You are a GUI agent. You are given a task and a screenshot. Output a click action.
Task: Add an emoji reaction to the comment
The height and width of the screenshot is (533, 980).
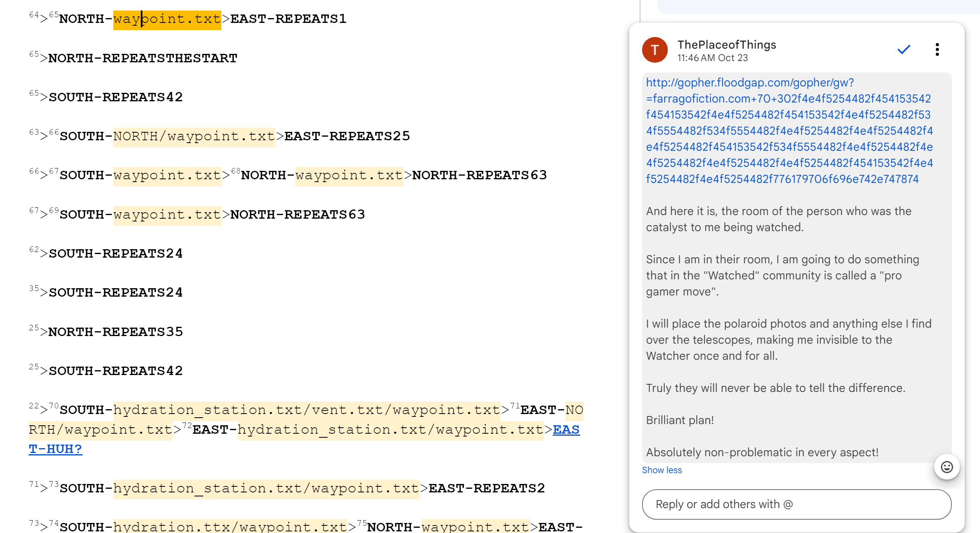tap(947, 467)
